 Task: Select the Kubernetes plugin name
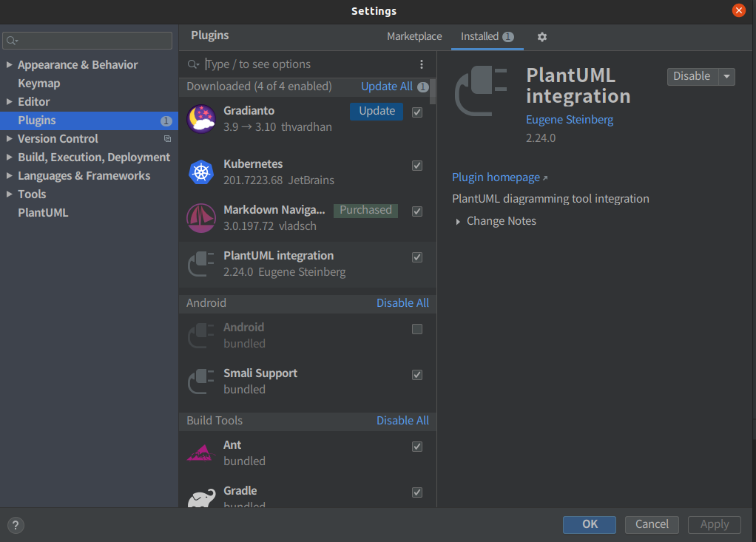(x=253, y=164)
